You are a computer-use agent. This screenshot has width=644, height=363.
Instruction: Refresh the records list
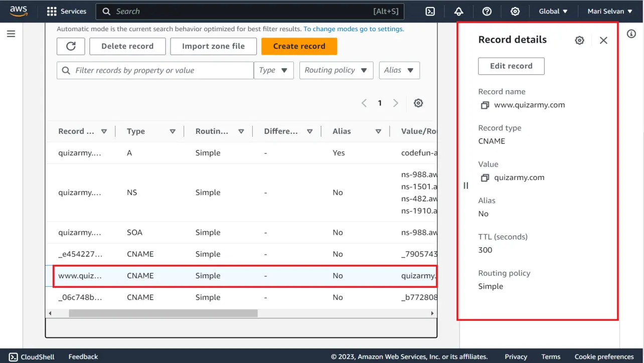(71, 46)
